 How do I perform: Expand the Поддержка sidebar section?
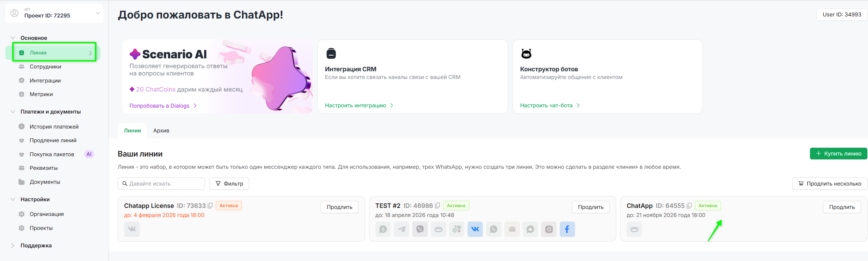(x=13, y=246)
